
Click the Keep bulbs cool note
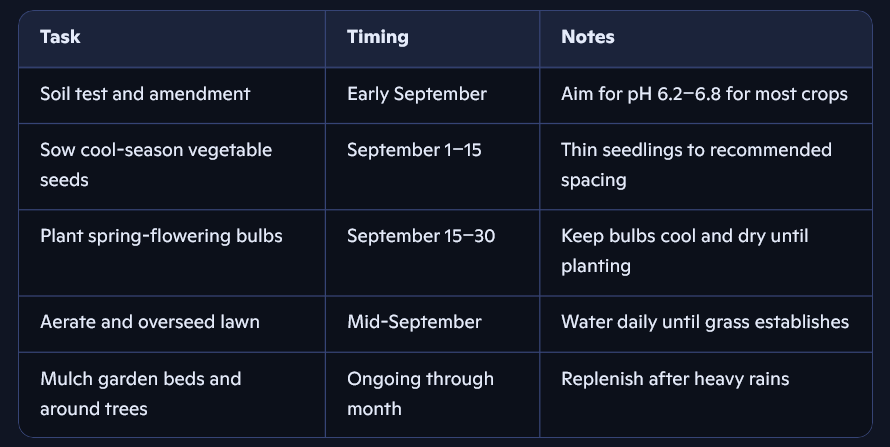click(706, 252)
